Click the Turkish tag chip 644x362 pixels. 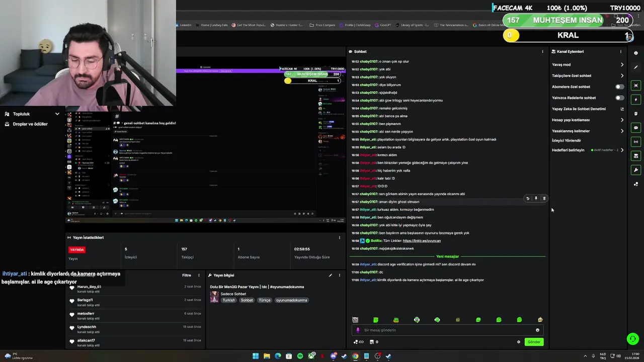point(229,300)
